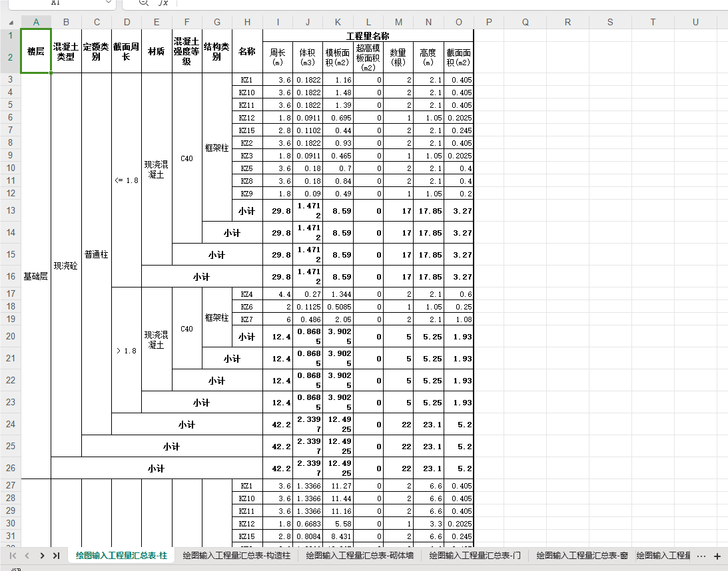Select row 13 by its row number

click(x=11, y=210)
